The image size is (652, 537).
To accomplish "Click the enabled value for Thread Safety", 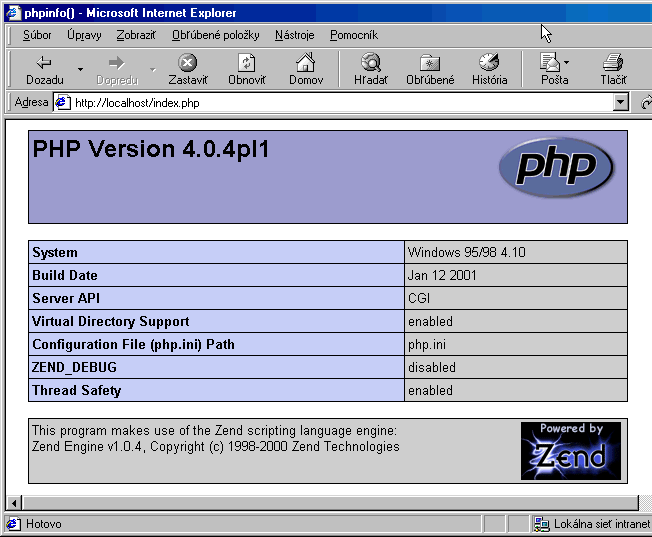I will [430, 390].
